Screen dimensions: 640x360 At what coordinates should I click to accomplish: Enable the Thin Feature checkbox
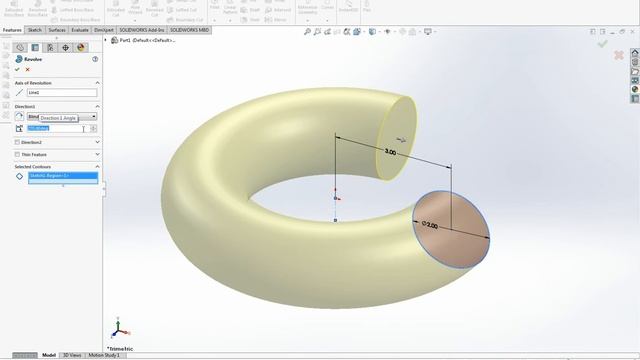17,155
